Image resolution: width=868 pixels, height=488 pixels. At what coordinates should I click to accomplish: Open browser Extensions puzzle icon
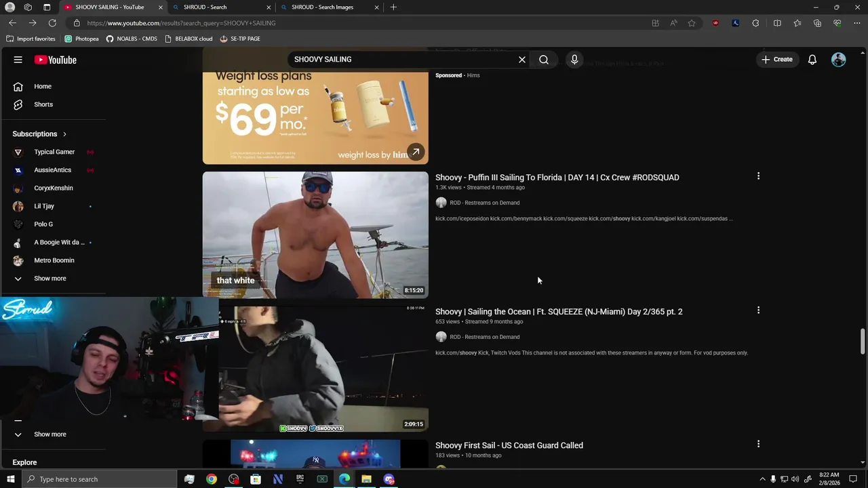(755, 23)
